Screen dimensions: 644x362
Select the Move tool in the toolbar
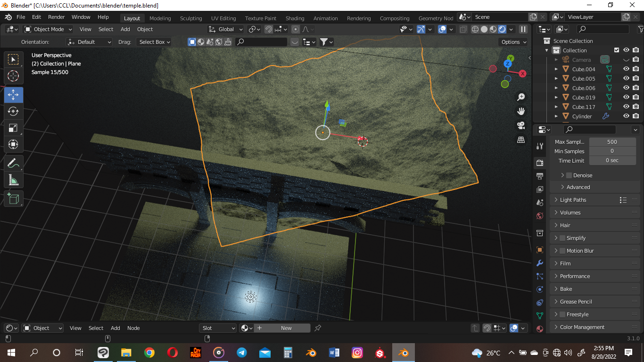13,95
